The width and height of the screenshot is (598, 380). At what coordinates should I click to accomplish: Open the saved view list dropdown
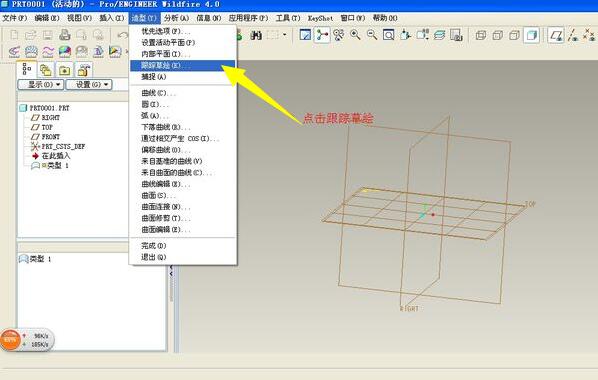pos(423,35)
